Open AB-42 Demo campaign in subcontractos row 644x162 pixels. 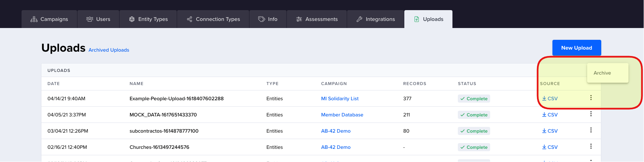pyautogui.click(x=336, y=131)
